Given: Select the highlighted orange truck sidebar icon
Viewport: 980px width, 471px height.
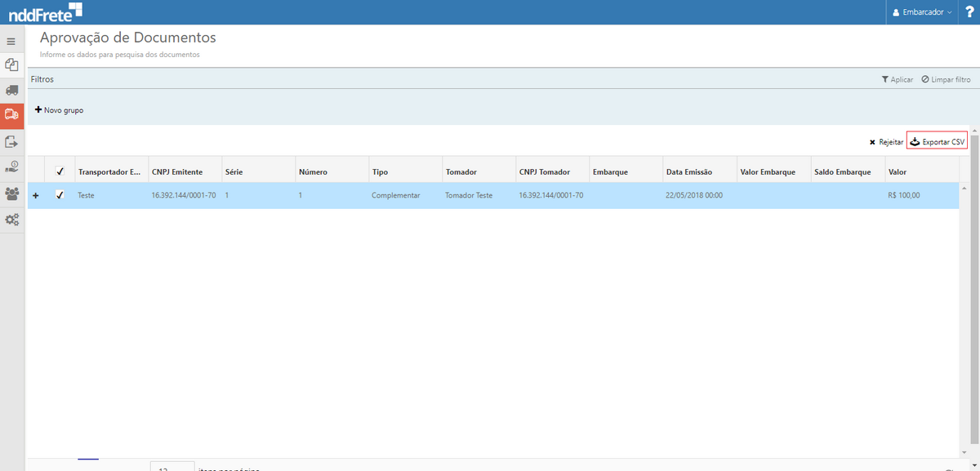Looking at the screenshot, I should (x=11, y=115).
